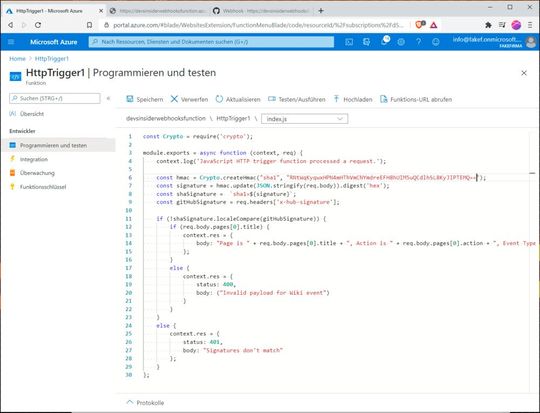Click the createHmac line 6 in editor
The width and height of the screenshot is (540, 413).
click(x=321, y=177)
